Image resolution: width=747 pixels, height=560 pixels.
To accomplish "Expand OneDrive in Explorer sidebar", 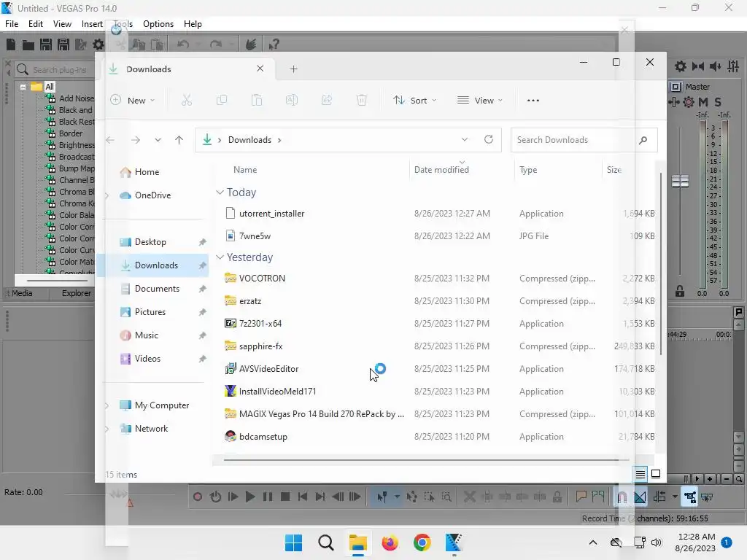I will 107,195.
